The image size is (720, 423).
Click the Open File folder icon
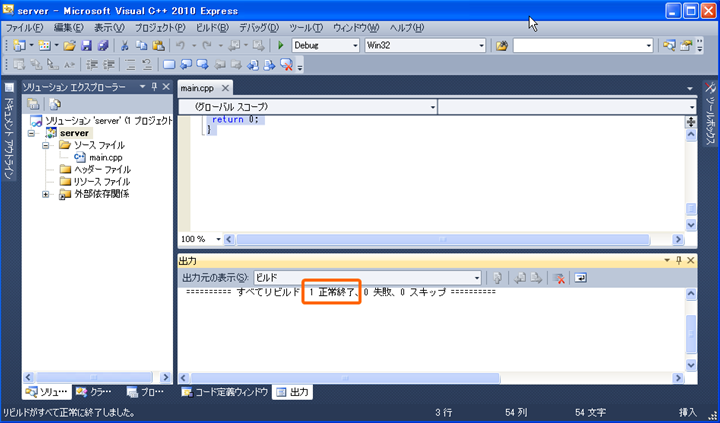pos(69,45)
